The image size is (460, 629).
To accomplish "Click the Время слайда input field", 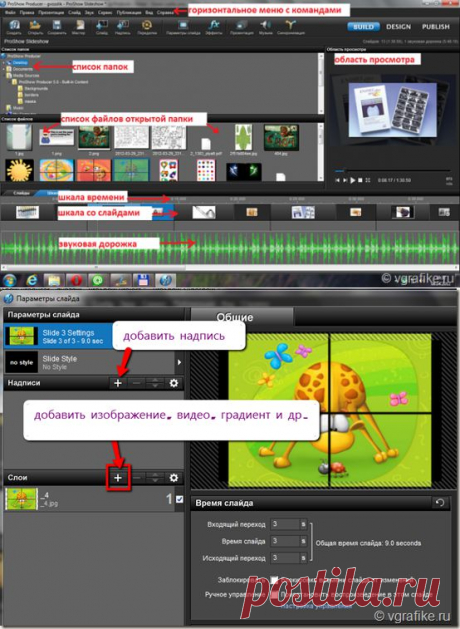I will 285,541.
